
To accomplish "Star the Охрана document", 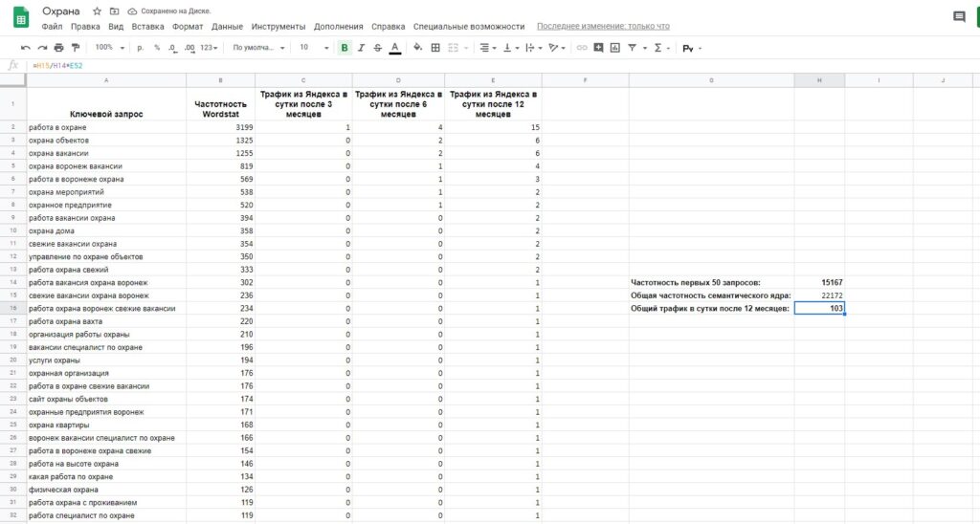I will [97, 11].
